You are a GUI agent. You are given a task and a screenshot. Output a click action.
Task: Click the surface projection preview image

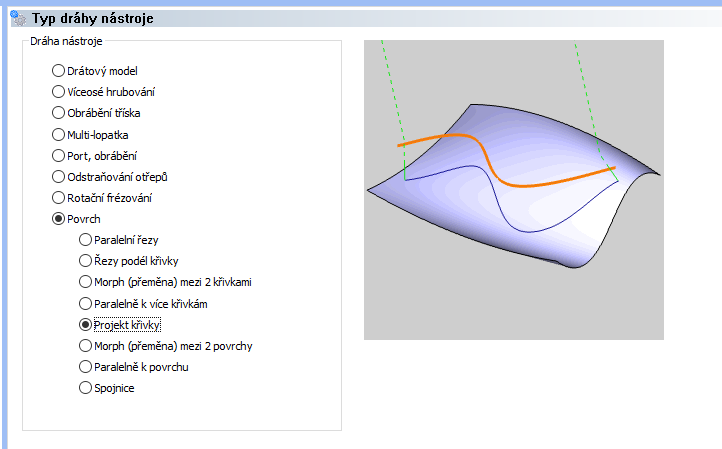514,190
